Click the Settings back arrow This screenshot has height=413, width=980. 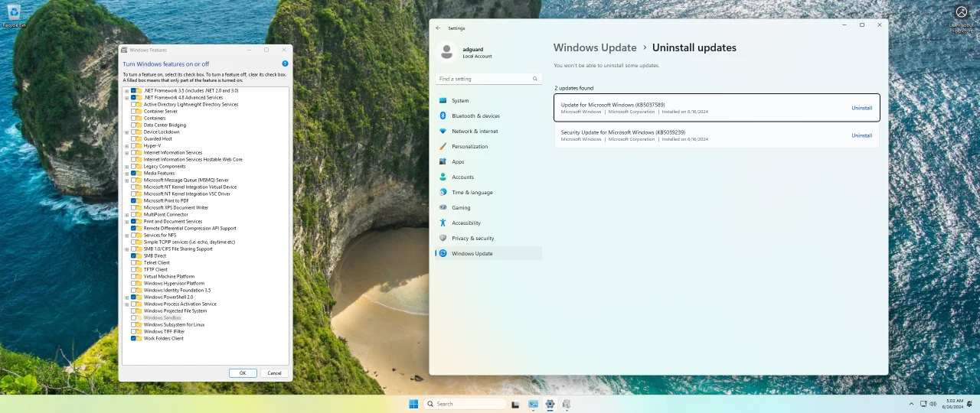[x=439, y=28]
